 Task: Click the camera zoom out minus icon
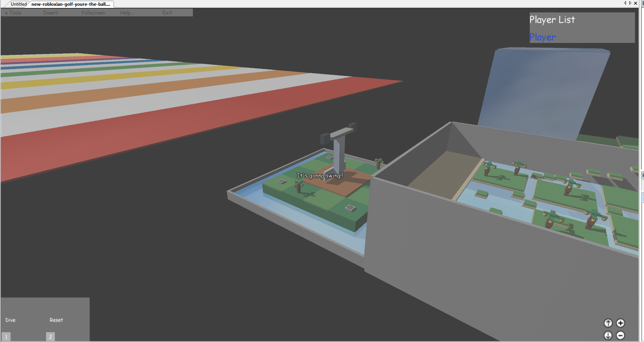pos(620,335)
